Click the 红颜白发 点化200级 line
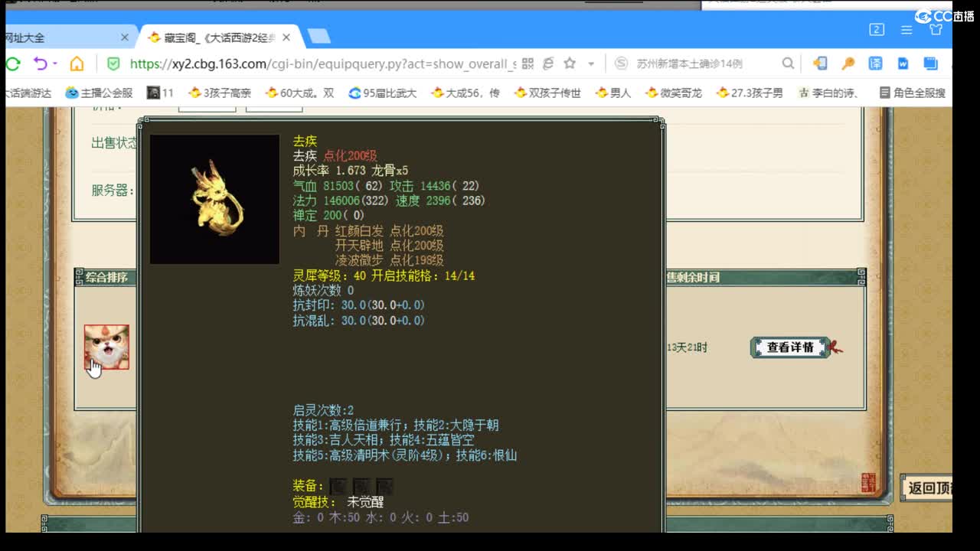Screen dimensions: 980x551 point(390,230)
